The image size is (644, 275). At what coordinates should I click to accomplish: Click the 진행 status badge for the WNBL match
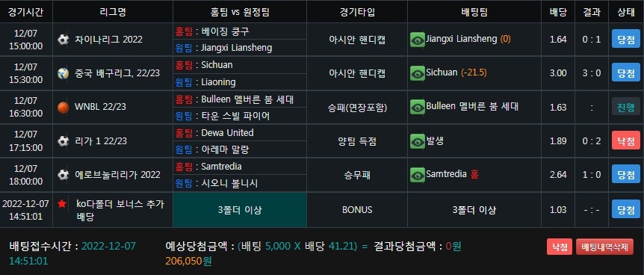point(626,108)
